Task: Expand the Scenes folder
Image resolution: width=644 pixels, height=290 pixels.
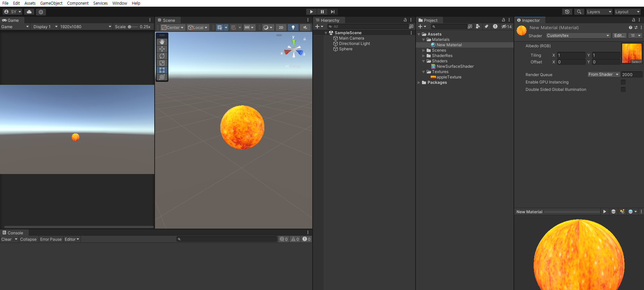Action: [x=424, y=50]
